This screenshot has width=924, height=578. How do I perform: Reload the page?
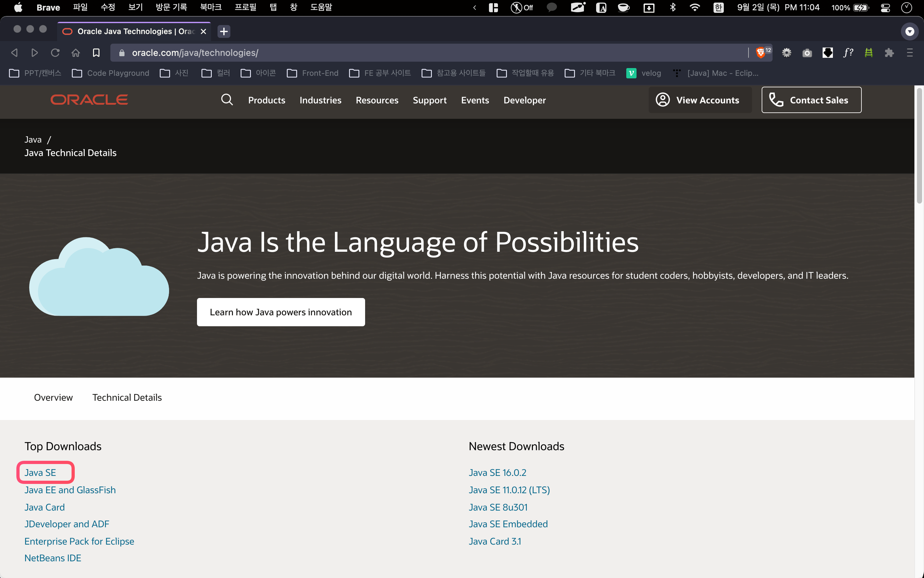coord(56,53)
